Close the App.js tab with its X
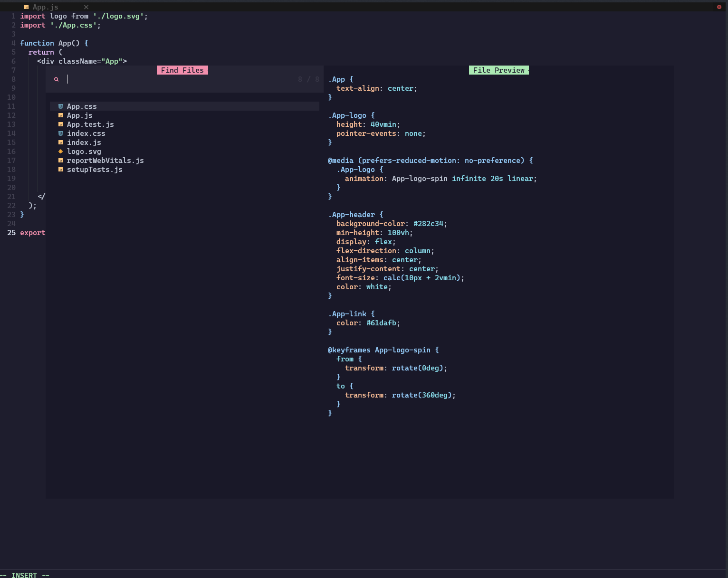This screenshot has width=728, height=578. tap(86, 7)
